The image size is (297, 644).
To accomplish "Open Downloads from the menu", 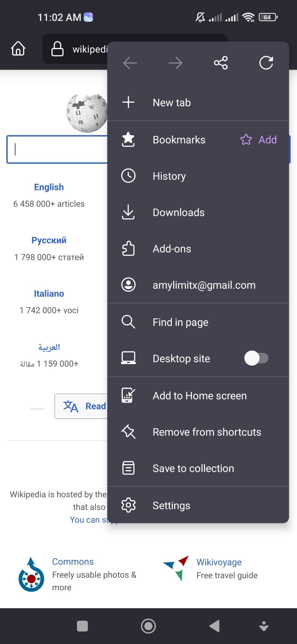I will click(198, 212).
